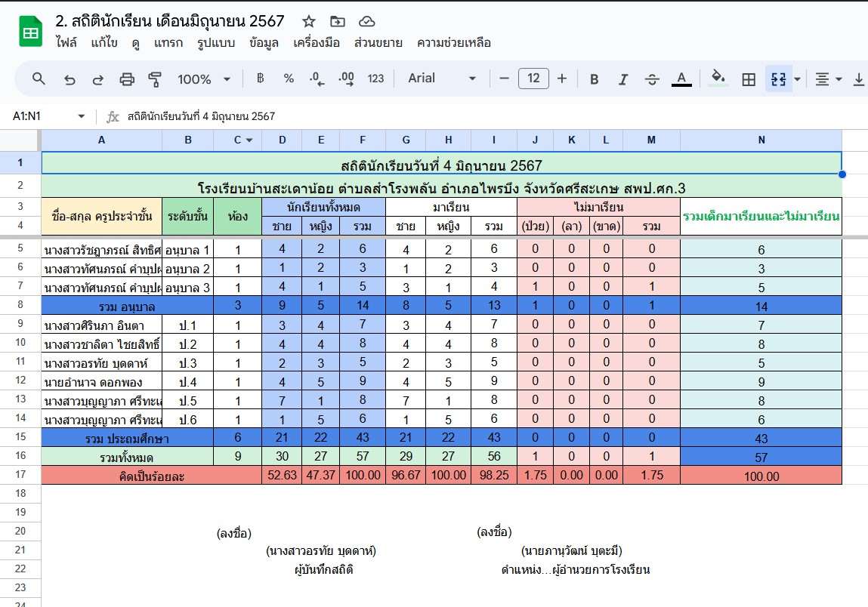Image resolution: width=868 pixels, height=607 pixels.
Task: Toggle merge cells button
Action: point(778,79)
